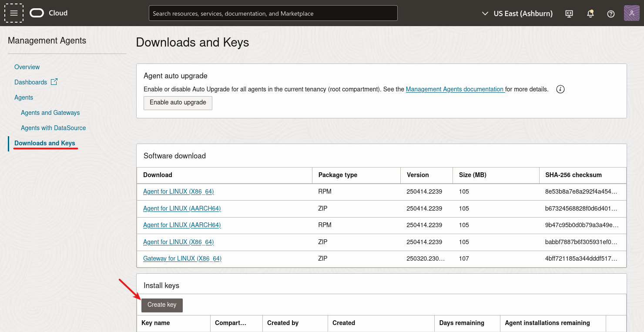Screen dimensions: 644x332
Task: Click the info icon beside auto upgrade
Action: (560, 89)
